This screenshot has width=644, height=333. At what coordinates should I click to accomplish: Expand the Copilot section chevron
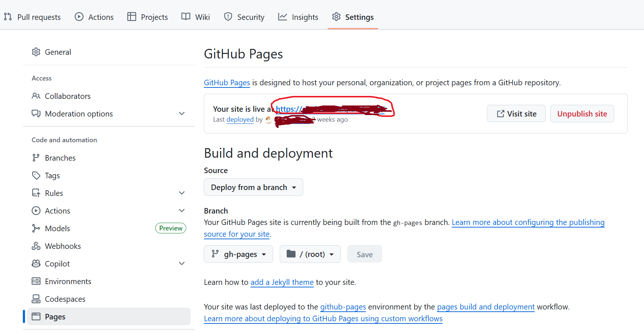182,264
